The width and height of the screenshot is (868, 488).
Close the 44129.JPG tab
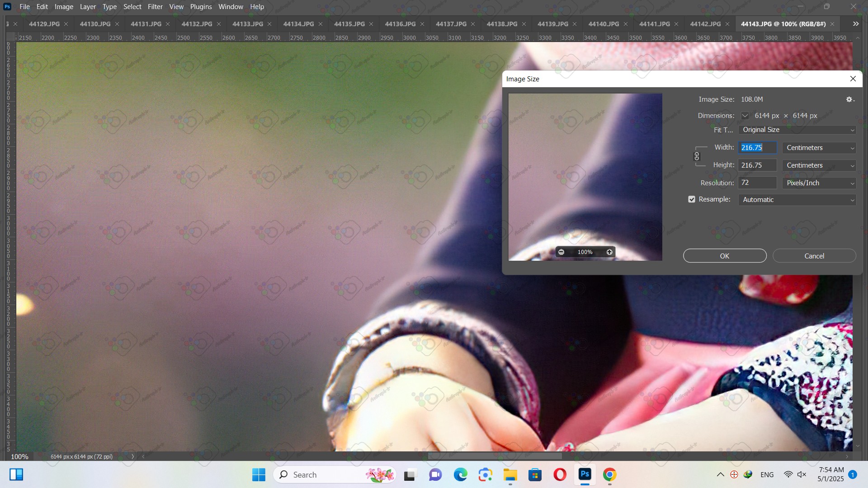(x=66, y=24)
